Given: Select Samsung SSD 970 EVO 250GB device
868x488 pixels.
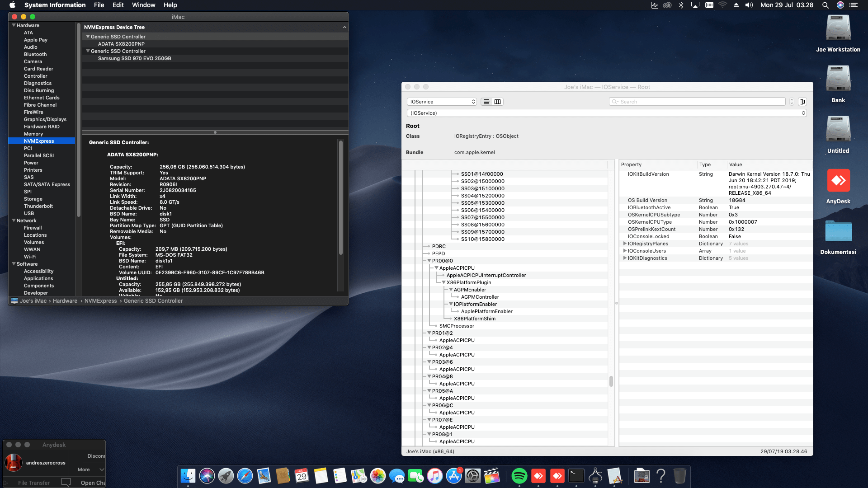Looking at the screenshot, I should pyautogui.click(x=134, y=58).
